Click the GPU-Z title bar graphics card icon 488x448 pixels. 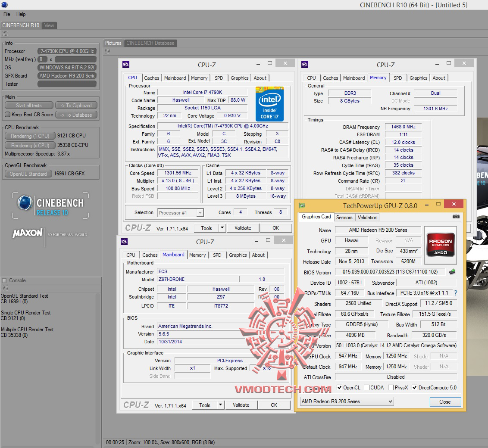pos(302,205)
